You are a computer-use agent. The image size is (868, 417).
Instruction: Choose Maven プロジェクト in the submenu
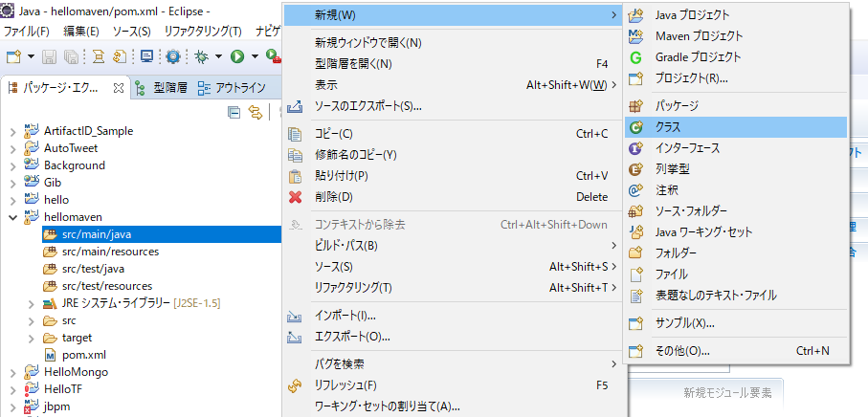[699, 36]
